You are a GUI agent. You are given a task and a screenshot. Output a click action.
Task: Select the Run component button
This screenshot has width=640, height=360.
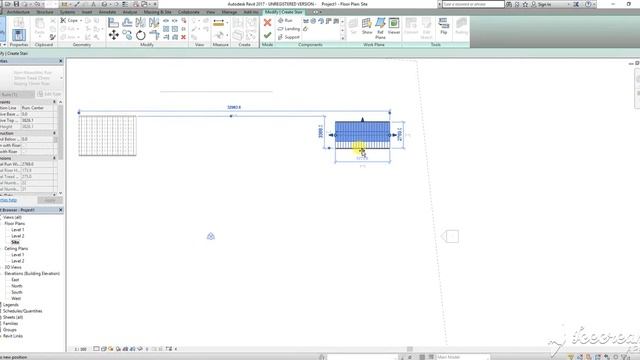click(285, 20)
